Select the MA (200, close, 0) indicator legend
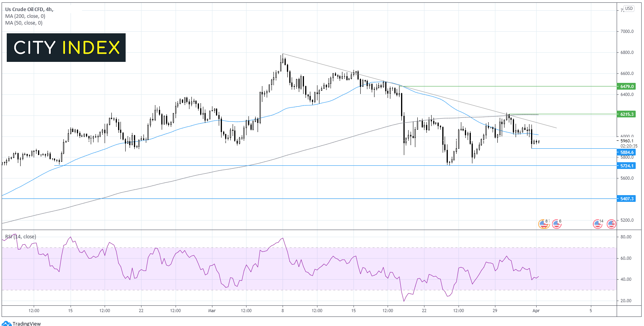Screen dimensions: 644x326 25,16
